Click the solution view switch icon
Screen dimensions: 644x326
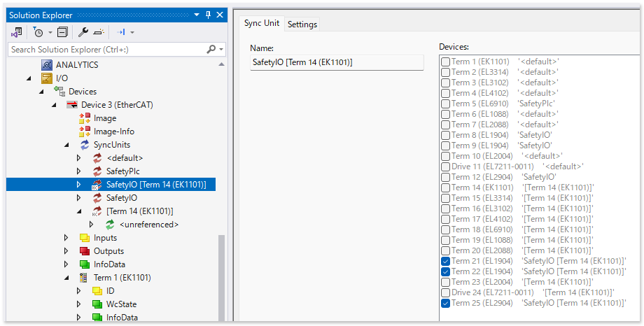click(x=17, y=32)
